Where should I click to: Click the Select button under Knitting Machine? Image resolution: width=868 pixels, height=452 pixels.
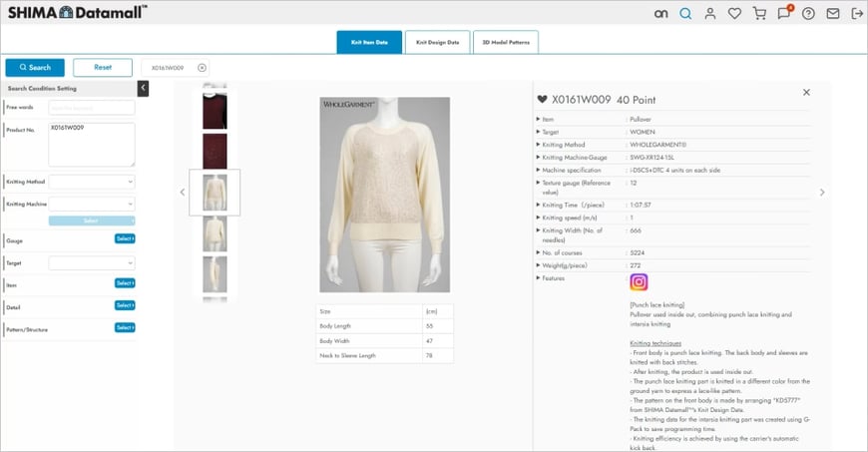pyautogui.click(x=92, y=222)
